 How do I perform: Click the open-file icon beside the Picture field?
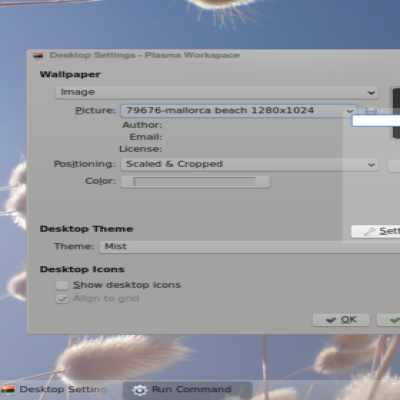coord(371,110)
